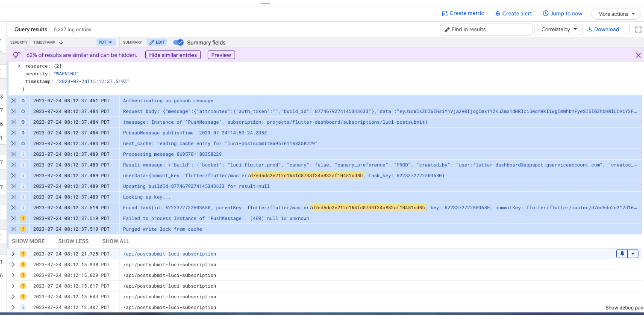Click the Preview button

[x=221, y=55]
